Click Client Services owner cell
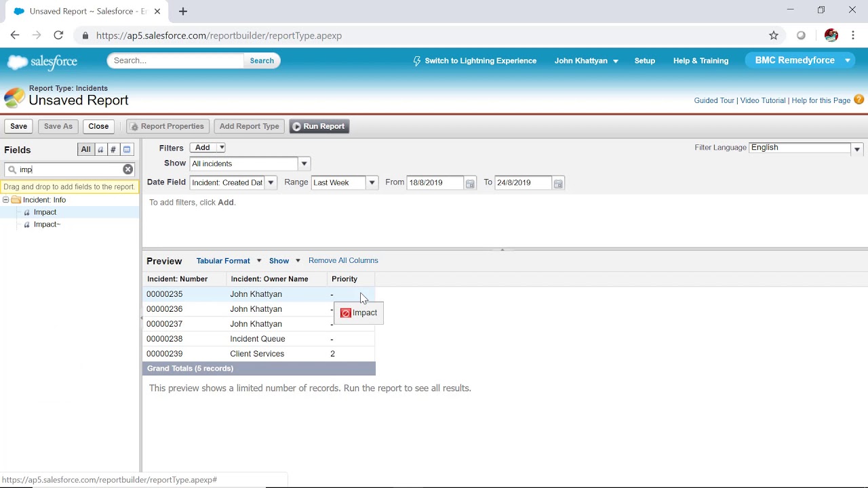Screen dimensions: 868x488 pos(257,354)
